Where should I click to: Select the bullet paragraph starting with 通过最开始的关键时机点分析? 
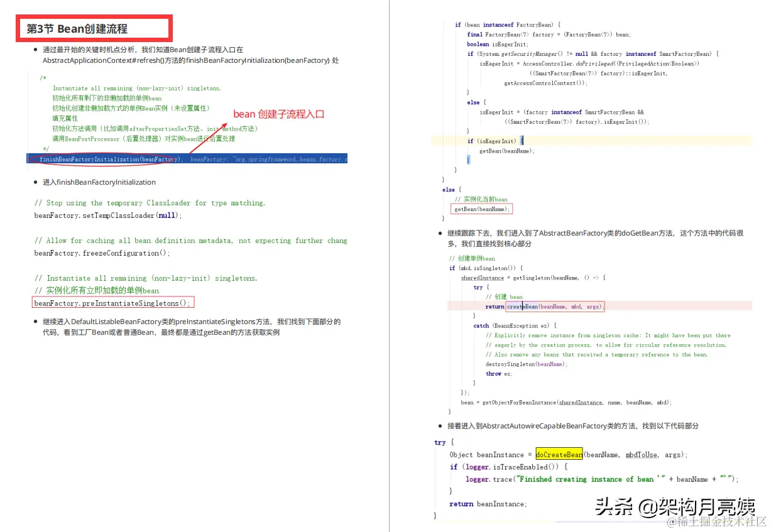191,55
